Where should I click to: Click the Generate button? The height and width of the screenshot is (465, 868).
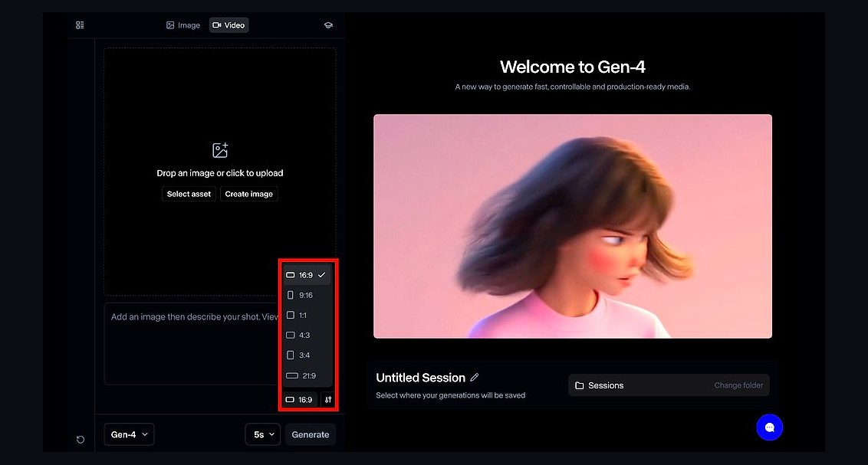tap(311, 434)
